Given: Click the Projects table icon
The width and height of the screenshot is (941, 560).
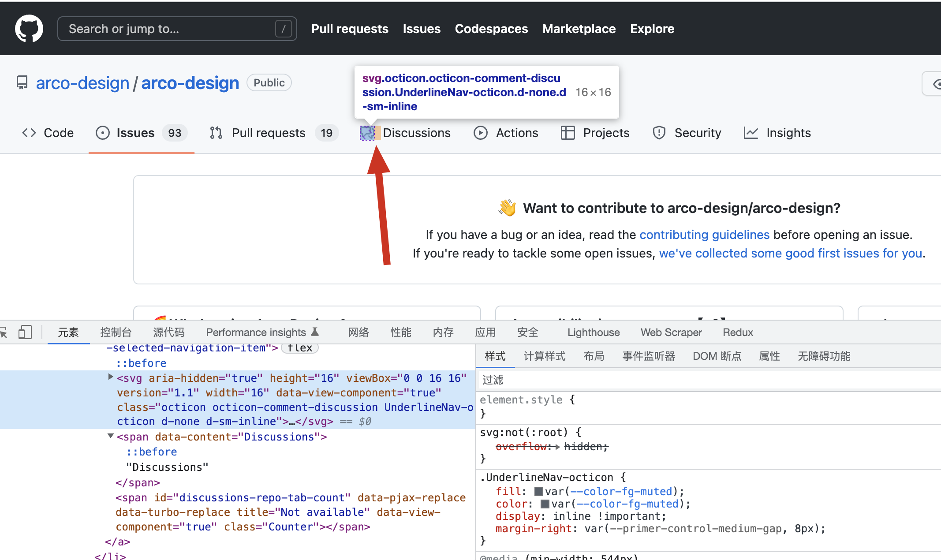Looking at the screenshot, I should point(568,133).
